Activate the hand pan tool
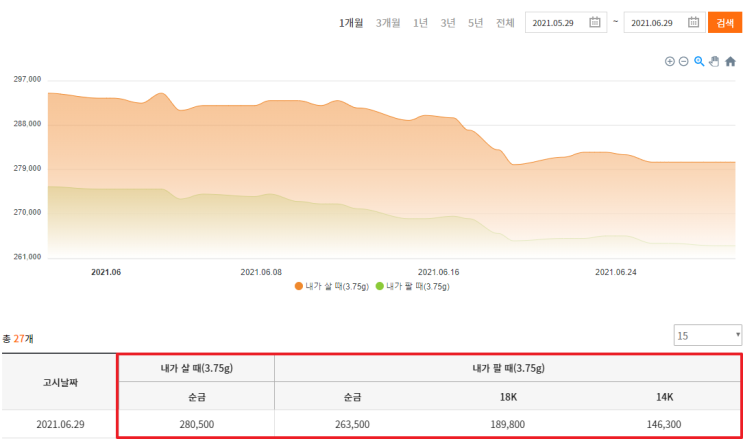This screenshot has width=743, height=439. click(714, 62)
